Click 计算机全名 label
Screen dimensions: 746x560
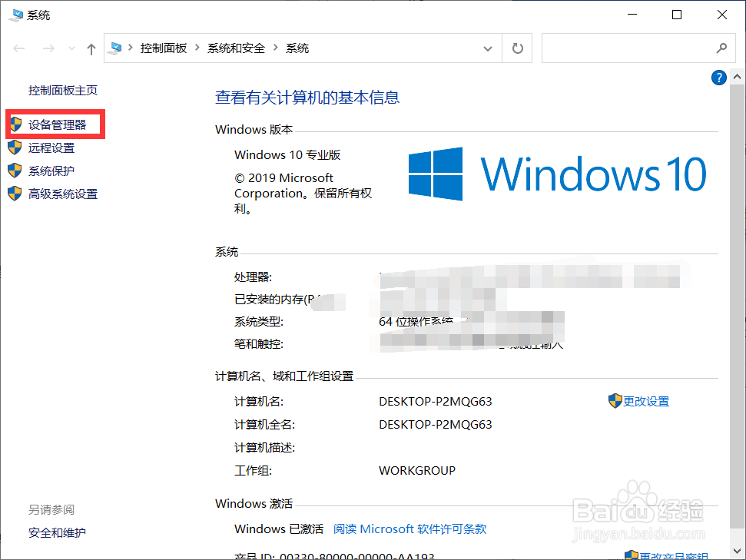pyautogui.click(x=264, y=424)
